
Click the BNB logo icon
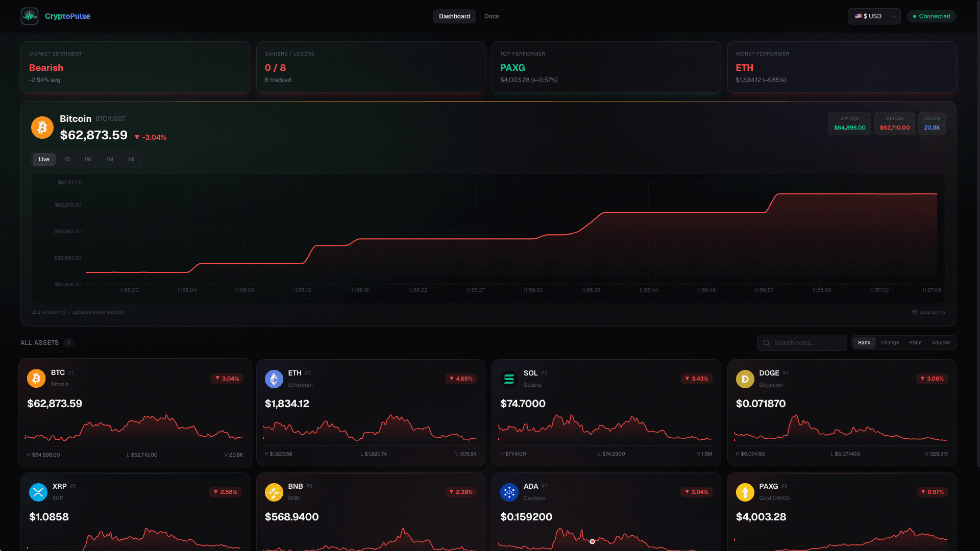[x=274, y=492]
